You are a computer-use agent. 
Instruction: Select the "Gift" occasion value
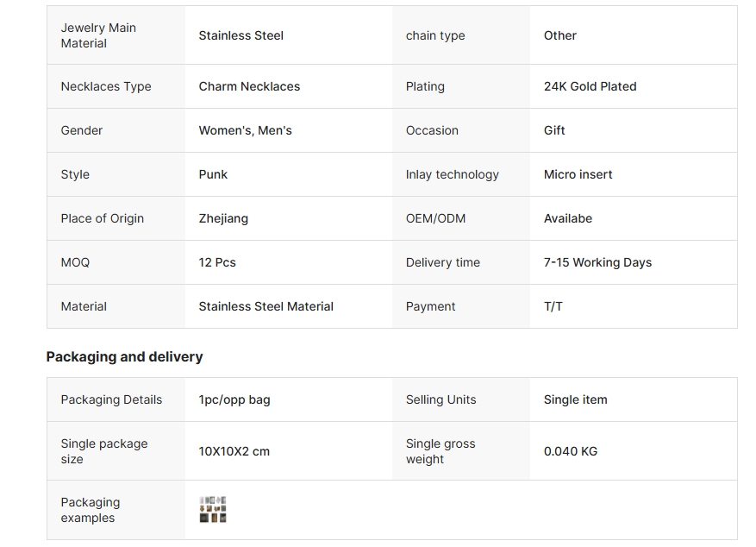(554, 130)
